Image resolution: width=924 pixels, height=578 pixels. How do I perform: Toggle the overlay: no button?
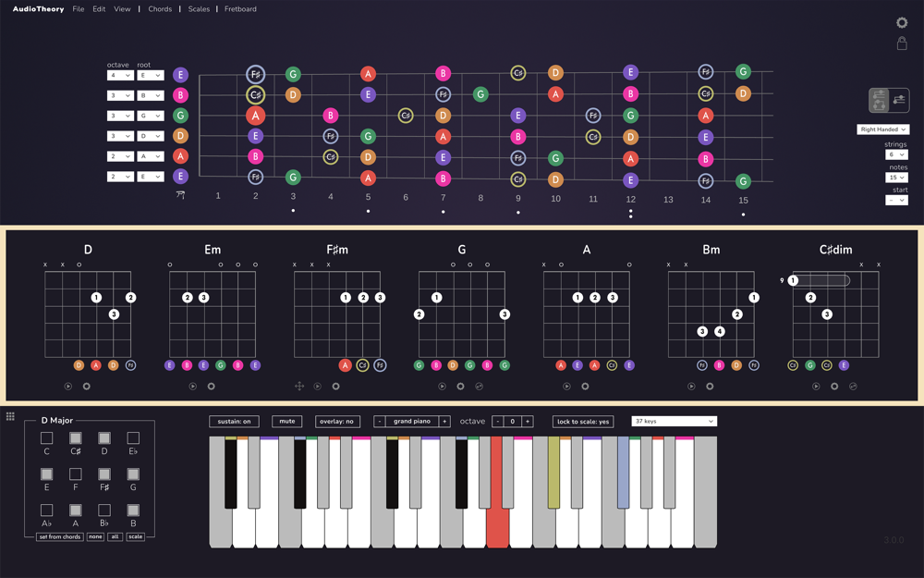click(x=337, y=421)
